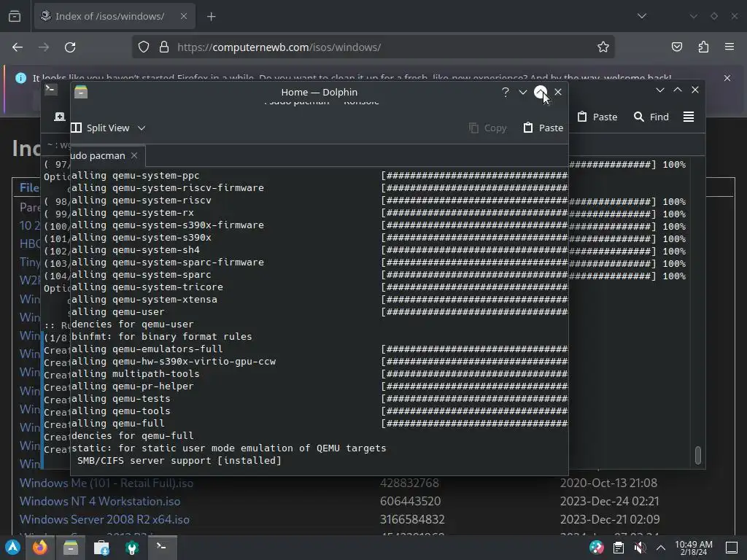Click the Konsole new tab icon
The height and width of the screenshot is (560, 747).
coord(60,117)
